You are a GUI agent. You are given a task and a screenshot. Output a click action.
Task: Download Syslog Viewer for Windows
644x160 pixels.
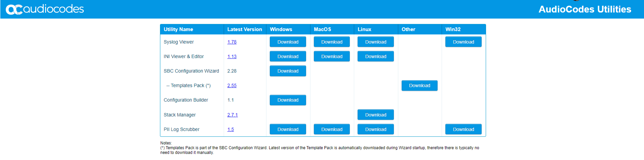click(288, 42)
